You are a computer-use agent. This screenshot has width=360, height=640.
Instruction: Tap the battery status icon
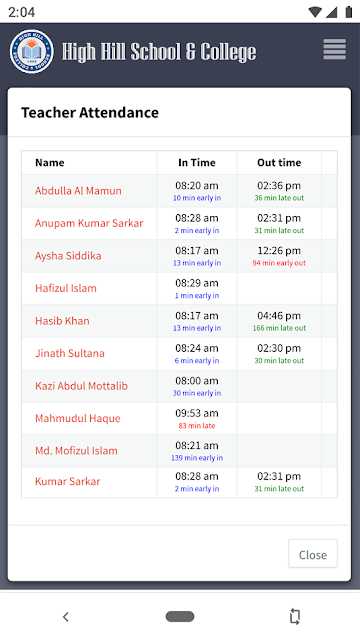pyautogui.click(x=348, y=12)
